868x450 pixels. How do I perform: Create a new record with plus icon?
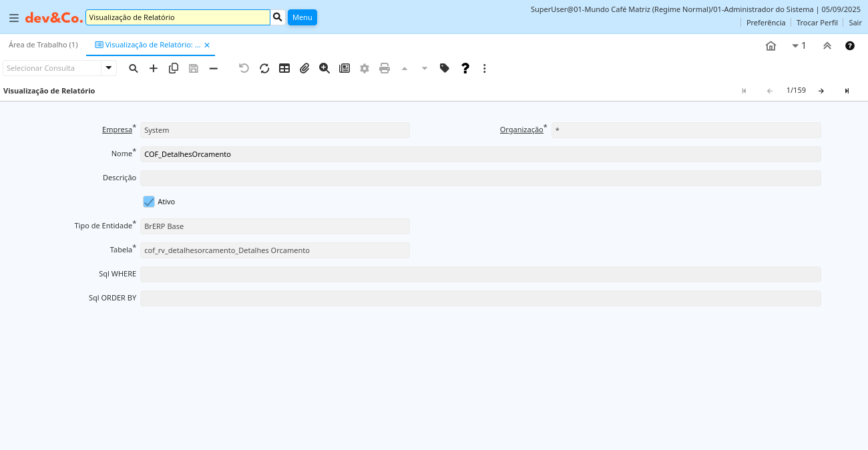tap(154, 68)
